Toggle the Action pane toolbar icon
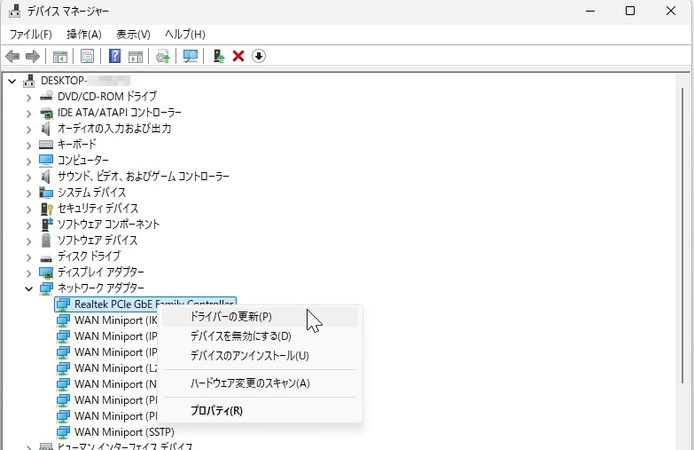The image size is (694, 450). [x=135, y=56]
